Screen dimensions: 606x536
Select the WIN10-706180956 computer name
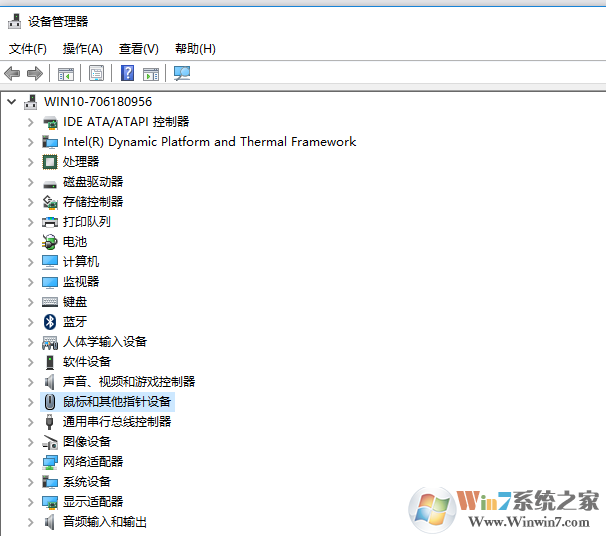tap(98, 102)
